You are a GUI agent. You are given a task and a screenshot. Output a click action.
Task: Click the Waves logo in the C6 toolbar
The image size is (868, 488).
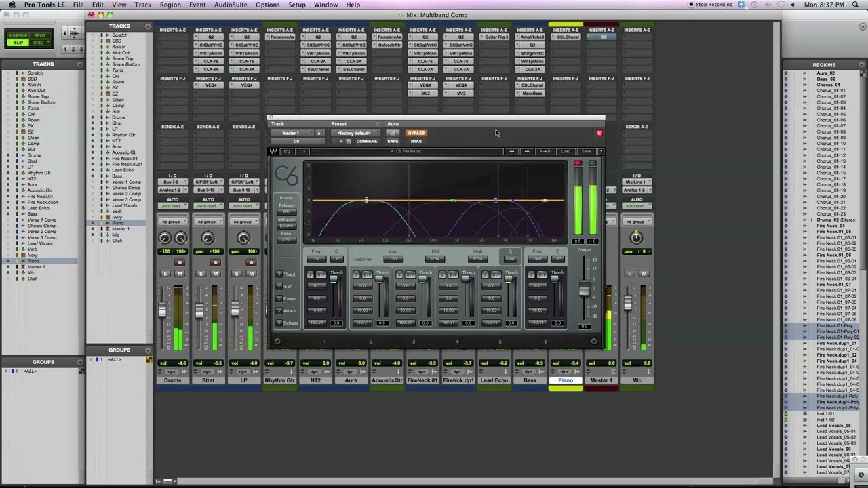(x=273, y=151)
